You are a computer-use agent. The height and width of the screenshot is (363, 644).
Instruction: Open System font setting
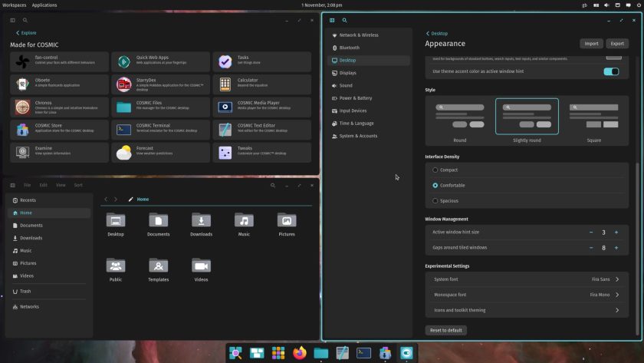tap(527, 279)
